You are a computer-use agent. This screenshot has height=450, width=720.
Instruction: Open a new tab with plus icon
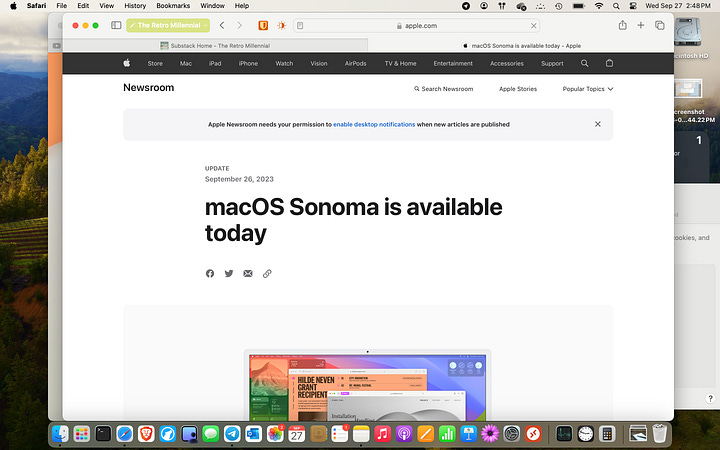pos(641,25)
